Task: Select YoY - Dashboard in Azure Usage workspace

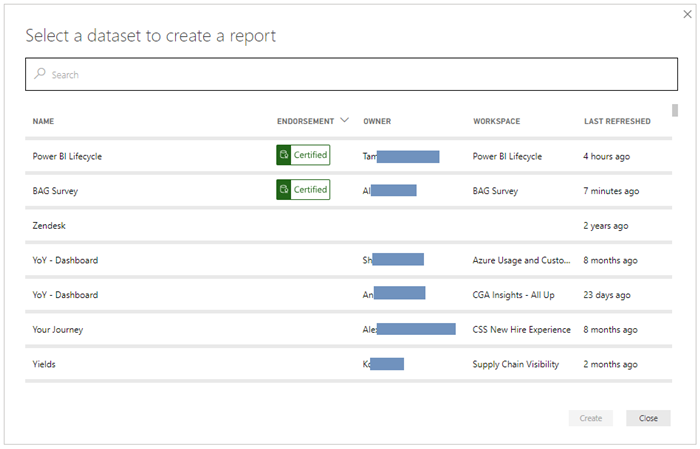Action: tap(65, 261)
